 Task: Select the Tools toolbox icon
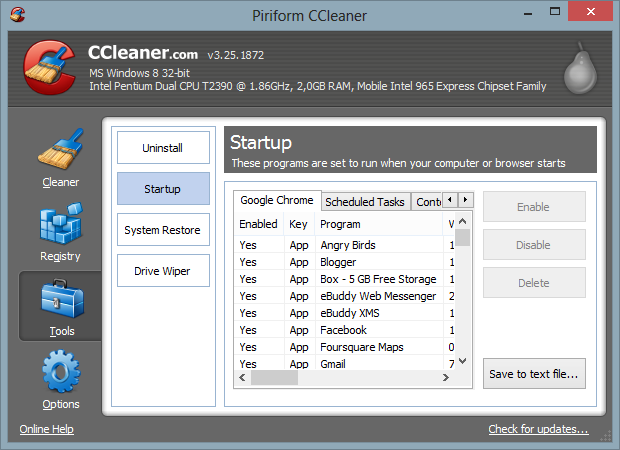click(x=62, y=299)
